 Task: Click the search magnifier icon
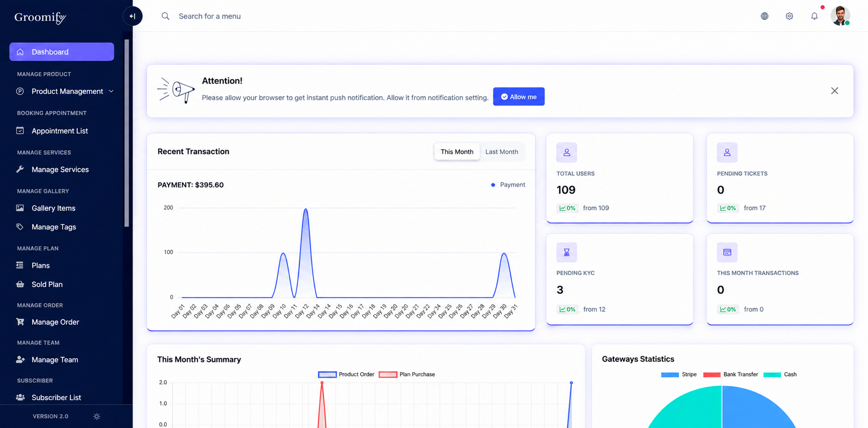coord(166,16)
